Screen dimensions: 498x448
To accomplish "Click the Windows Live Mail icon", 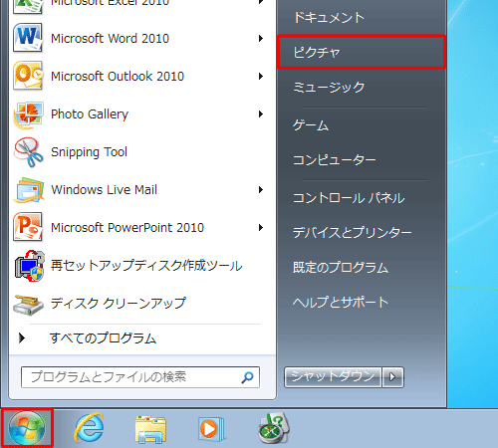I will click(29, 190).
